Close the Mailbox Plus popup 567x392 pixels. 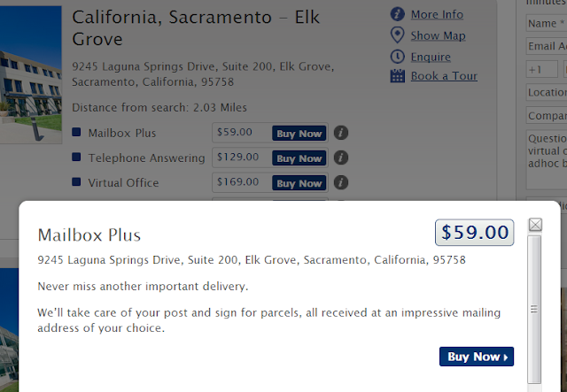click(x=535, y=225)
